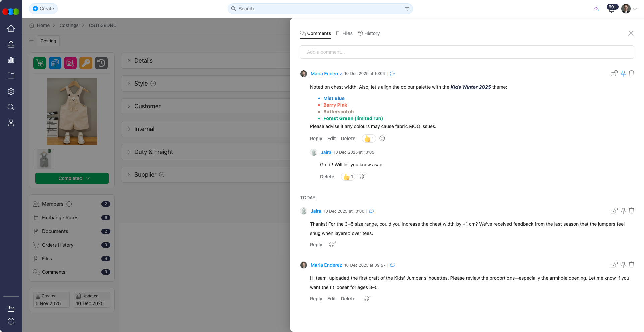Reply to Jaira's chest width comment
This screenshot has height=332, width=644.
pyautogui.click(x=316, y=245)
